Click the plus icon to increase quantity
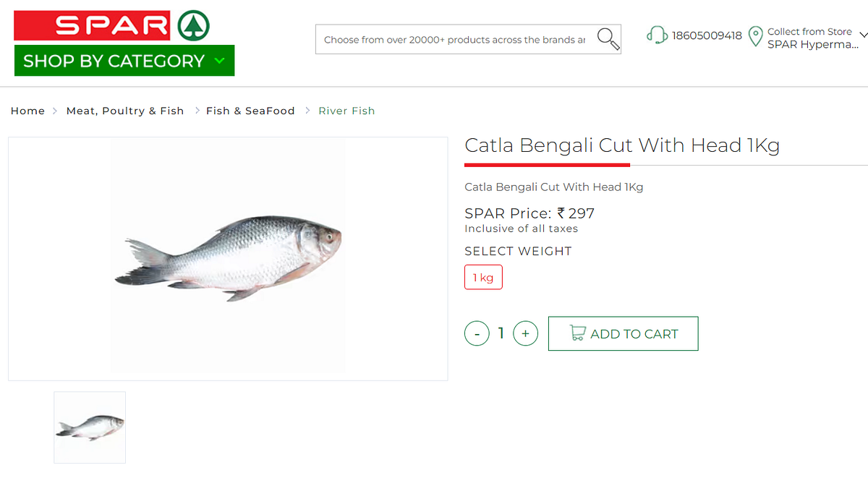Viewport: 868px width, 499px height. (x=525, y=333)
